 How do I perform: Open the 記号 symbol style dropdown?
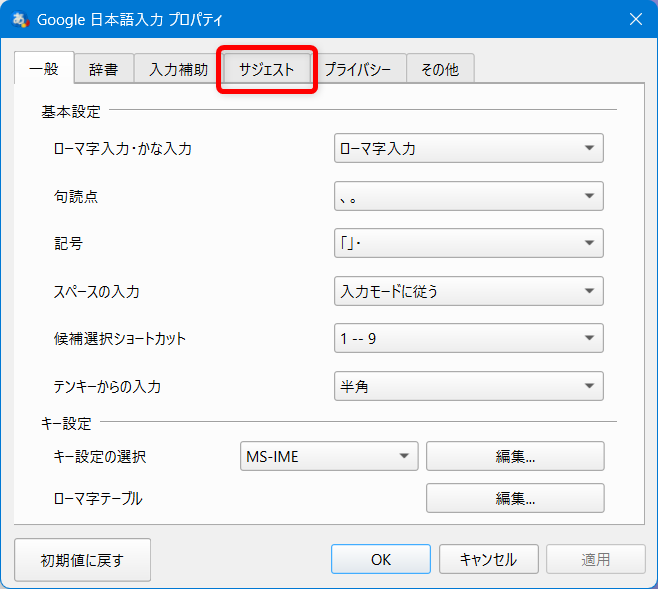[x=469, y=243]
